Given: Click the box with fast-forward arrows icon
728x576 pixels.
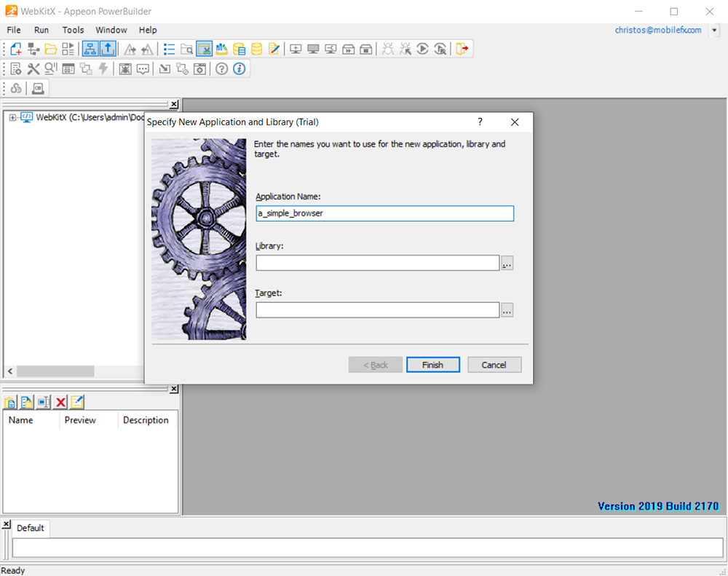Looking at the screenshot, I should pyautogui.click(x=348, y=49).
